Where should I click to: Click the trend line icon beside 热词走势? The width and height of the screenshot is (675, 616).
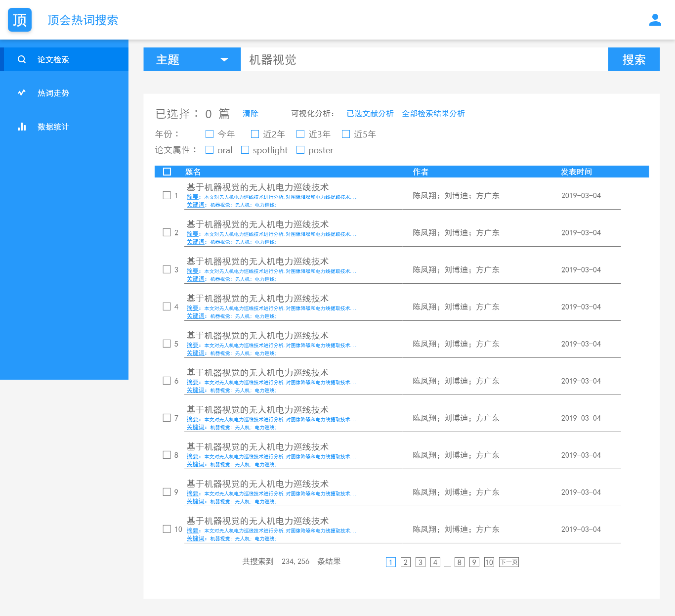22,93
